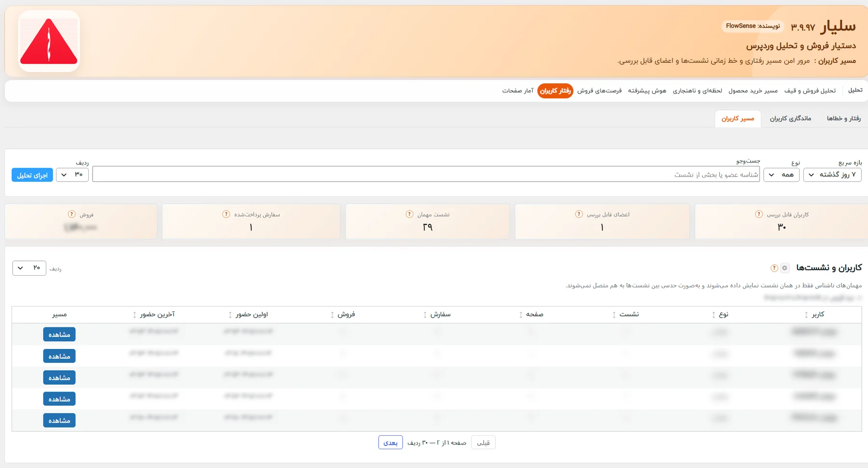The width and height of the screenshot is (868, 468).
Task: Open آمار صفحات menu item
Action: coord(518,91)
